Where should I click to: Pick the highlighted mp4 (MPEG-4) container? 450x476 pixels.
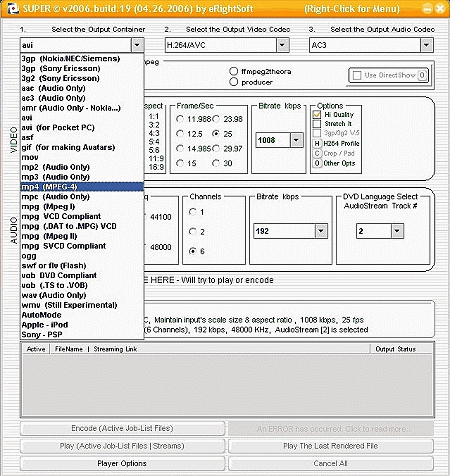(82, 187)
